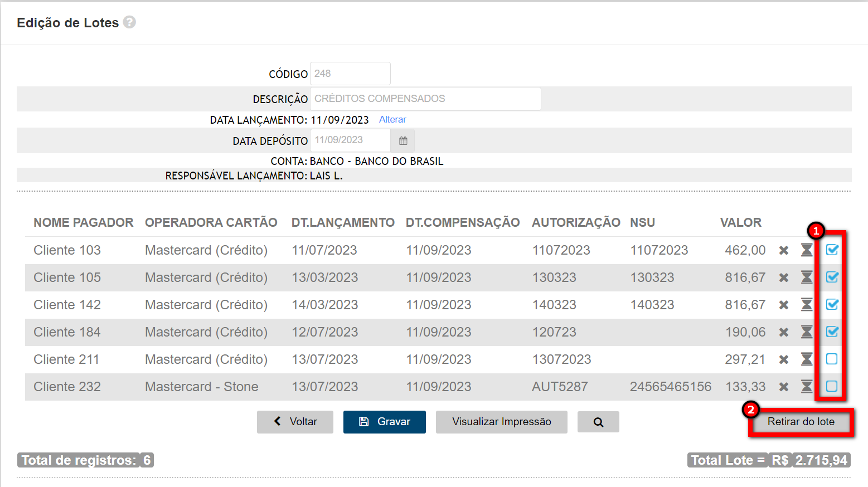This screenshot has height=487, width=868.
Task: Open the calendar picker for Data Depósito
Action: pyautogui.click(x=403, y=141)
